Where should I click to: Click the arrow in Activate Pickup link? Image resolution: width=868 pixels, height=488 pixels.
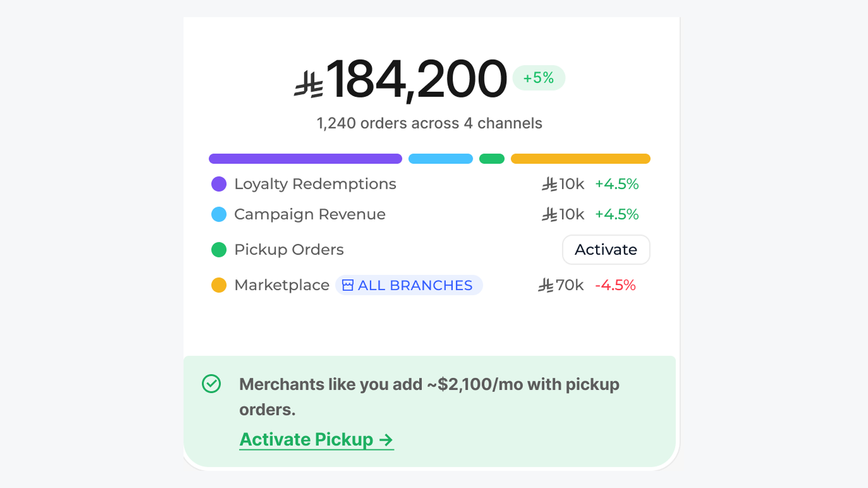click(386, 440)
